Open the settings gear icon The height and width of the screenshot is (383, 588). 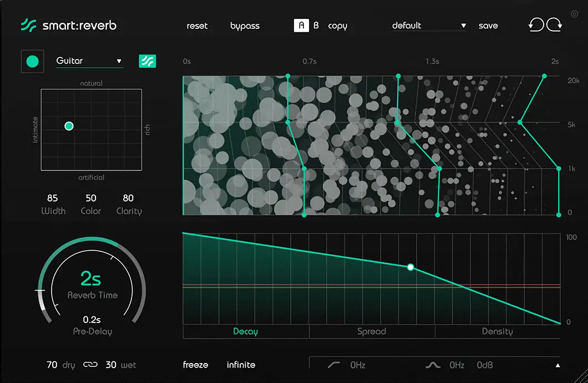click(574, 14)
